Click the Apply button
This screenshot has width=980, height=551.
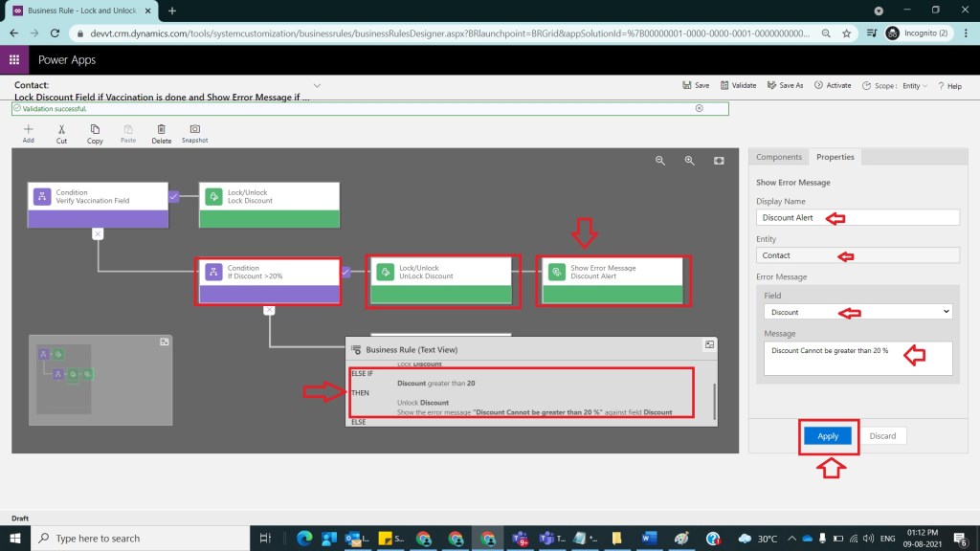pyautogui.click(x=828, y=436)
